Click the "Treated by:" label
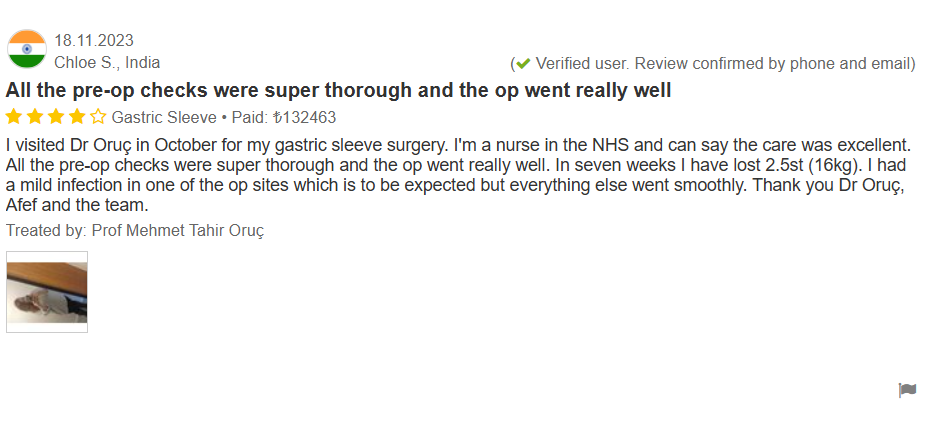The image size is (950, 442). (x=46, y=230)
